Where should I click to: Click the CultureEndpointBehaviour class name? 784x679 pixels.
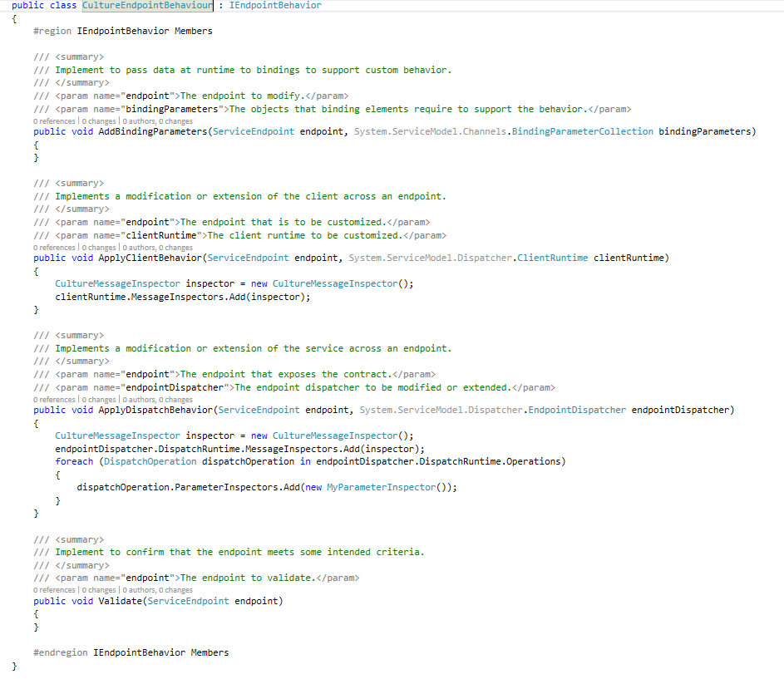(x=147, y=6)
